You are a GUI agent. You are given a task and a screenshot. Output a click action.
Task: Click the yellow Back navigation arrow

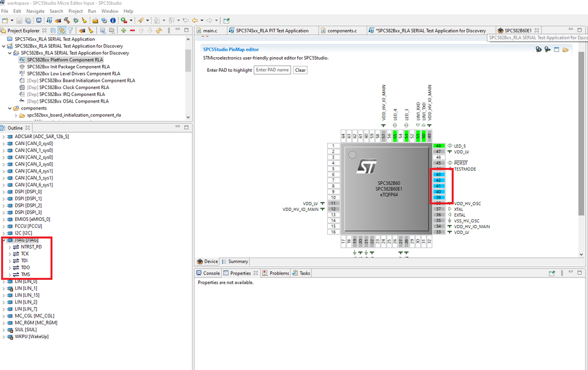click(195, 20)
